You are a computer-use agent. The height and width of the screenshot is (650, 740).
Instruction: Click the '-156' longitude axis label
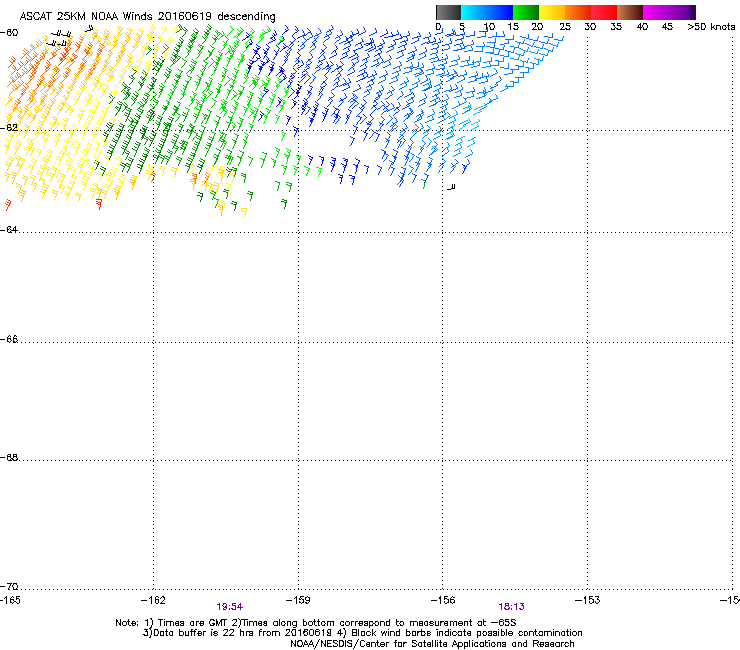(x=443, y=600)
